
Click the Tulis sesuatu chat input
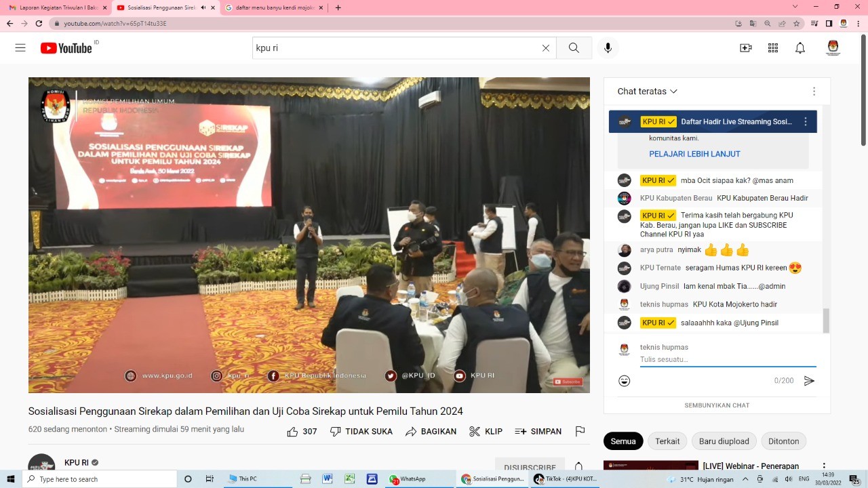point(727,359)
